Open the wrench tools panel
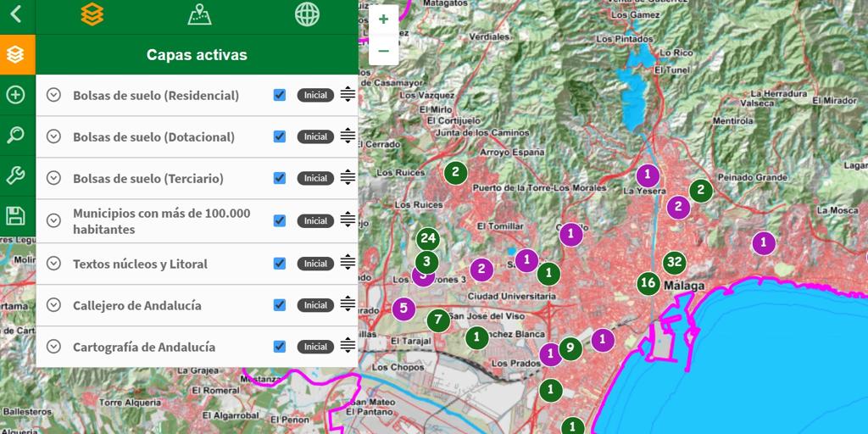Viewport: 868px width, 434px height. [15, 175]
